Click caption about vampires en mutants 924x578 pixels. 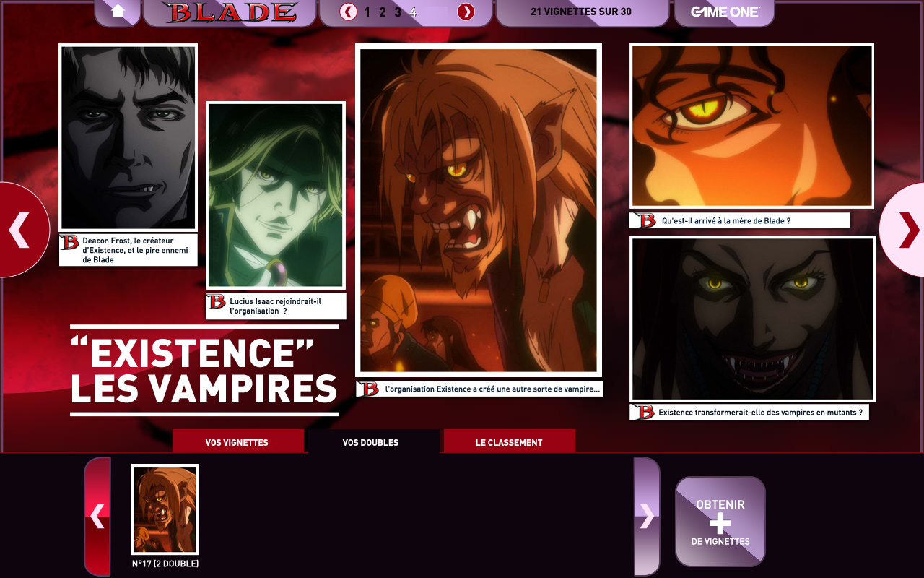click(x=760, y=412)
